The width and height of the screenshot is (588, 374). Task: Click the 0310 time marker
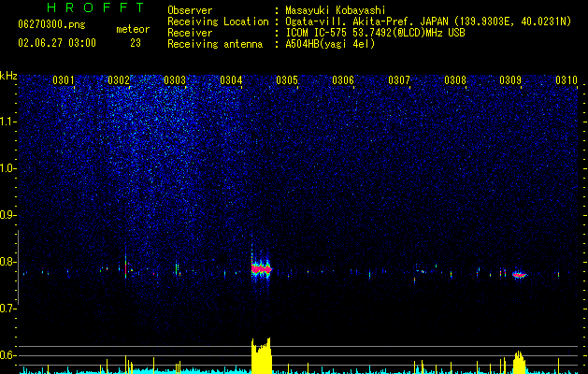566,80
